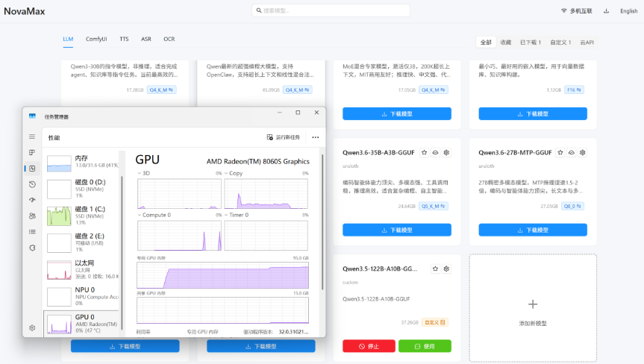Click the 添加新模型 card
This screenshot has height=364, width=644.
point(533,308)
